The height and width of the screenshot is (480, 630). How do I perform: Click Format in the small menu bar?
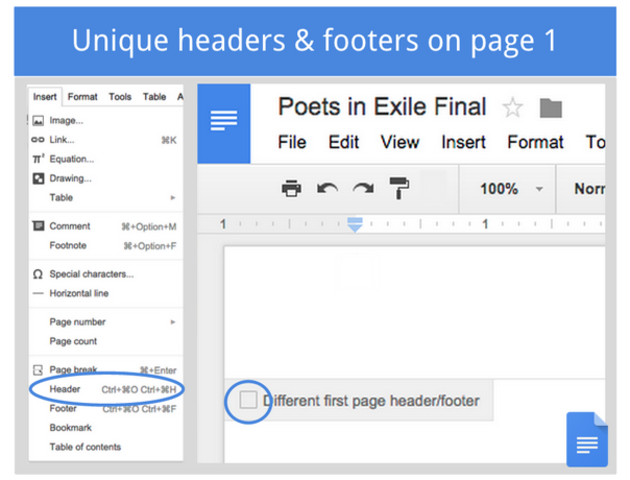click(x=82, y=97)
